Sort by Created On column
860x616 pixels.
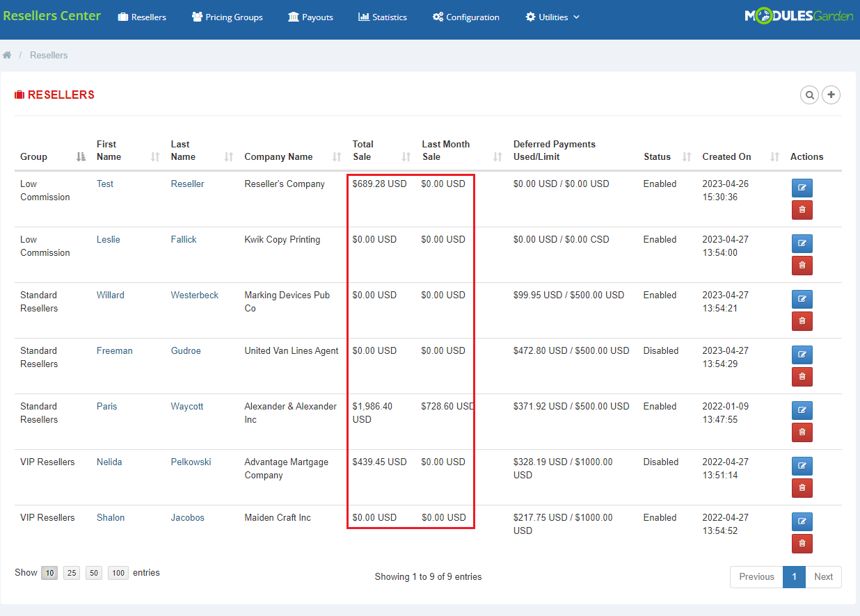(x=740, y=156)
